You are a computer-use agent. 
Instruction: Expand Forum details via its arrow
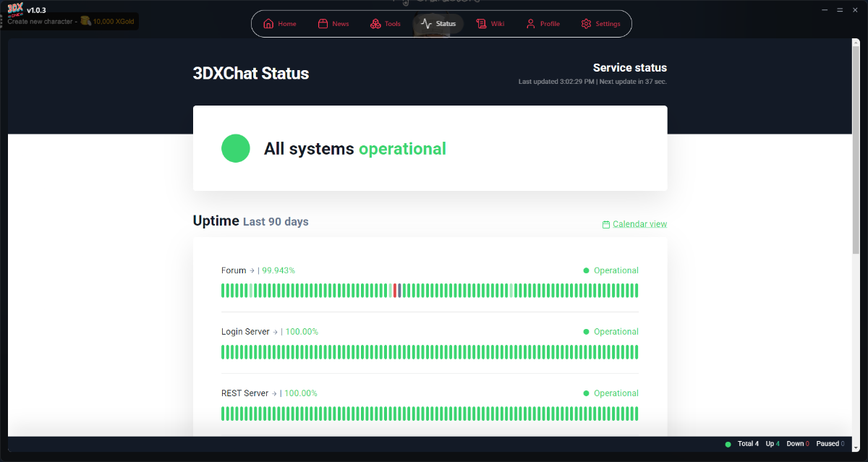[252, 270]
